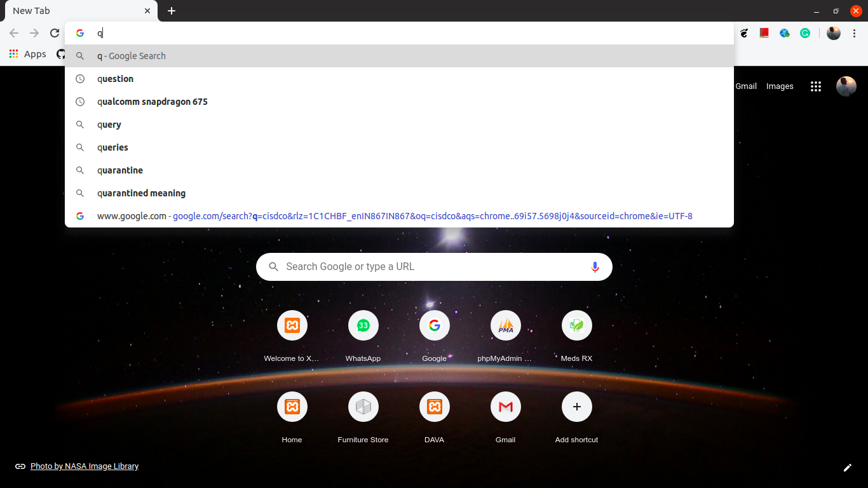Open the Chrome three-dot menu
This screenshot has height=488, width=868.
855,33
